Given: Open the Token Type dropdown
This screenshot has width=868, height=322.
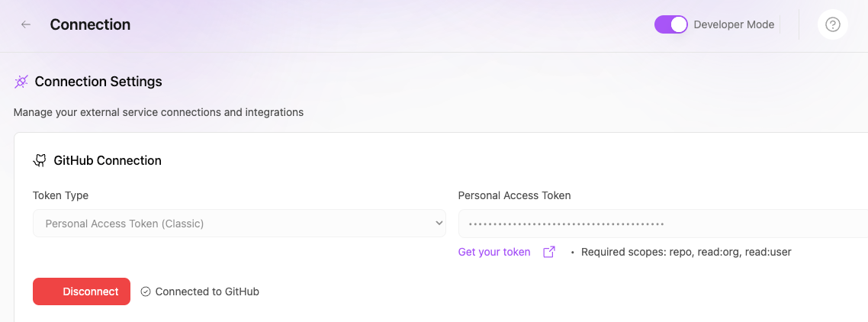Looking at the screenshot, I should [239, 224].
